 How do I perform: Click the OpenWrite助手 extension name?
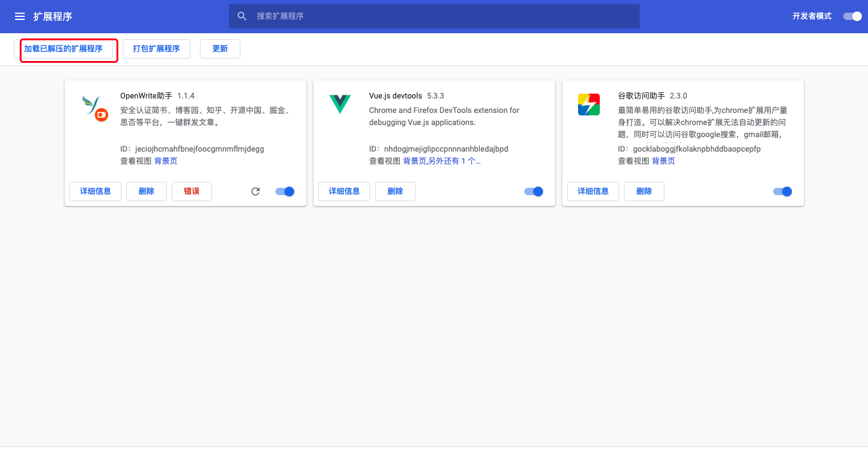(x=146, y=96)
